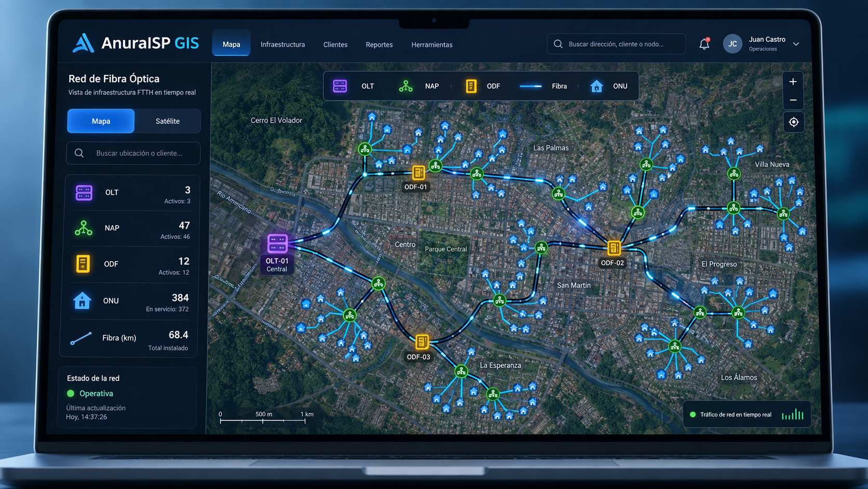Screen dimensions: 868x489
Task: Zoom in with the plus button
Action: click(793, 82)
